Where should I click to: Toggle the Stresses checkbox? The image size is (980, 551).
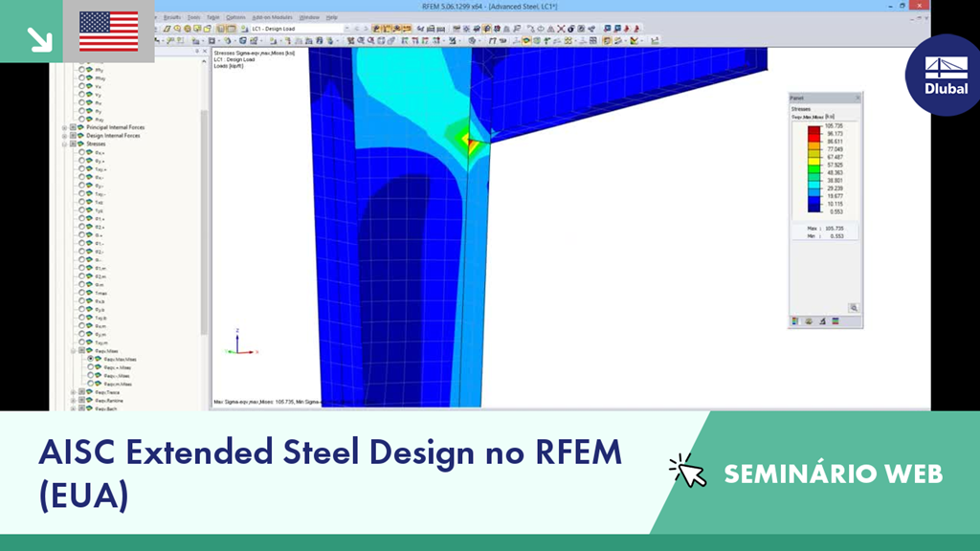(x=73, y=143)
